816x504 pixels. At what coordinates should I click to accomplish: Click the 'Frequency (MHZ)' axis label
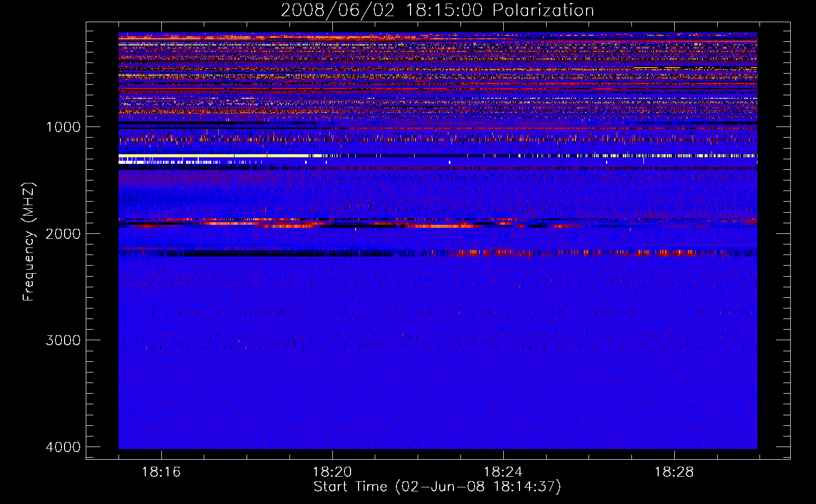tap(29, 242)
